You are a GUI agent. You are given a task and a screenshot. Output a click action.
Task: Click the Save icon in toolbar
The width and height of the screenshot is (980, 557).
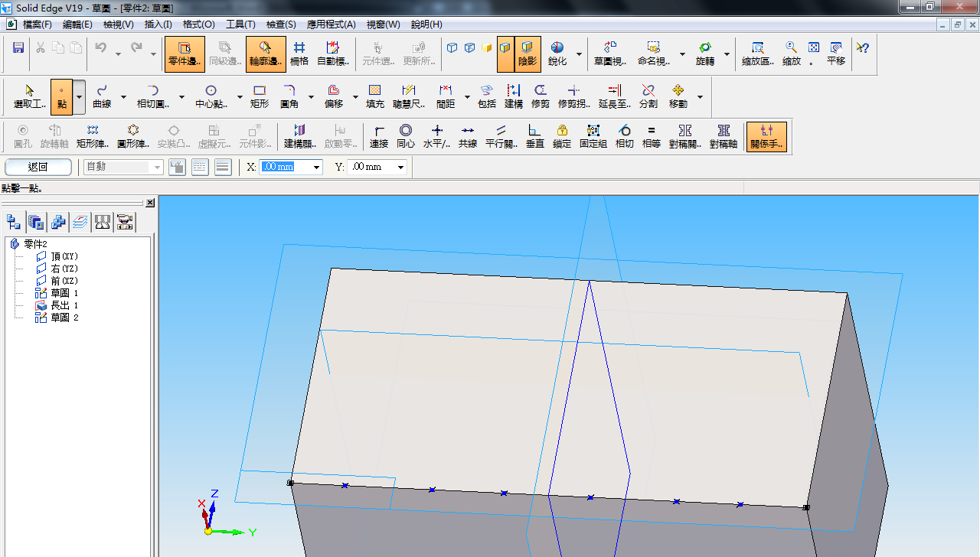[18, 47]
